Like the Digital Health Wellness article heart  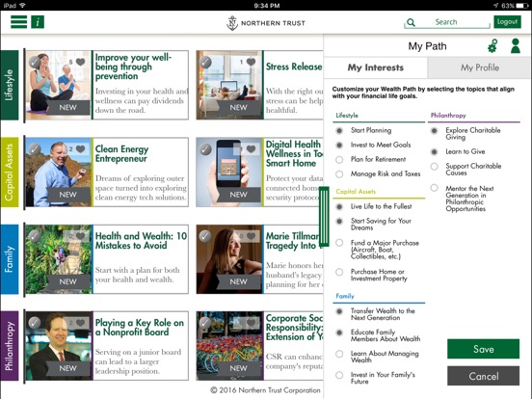pos(251,149)
